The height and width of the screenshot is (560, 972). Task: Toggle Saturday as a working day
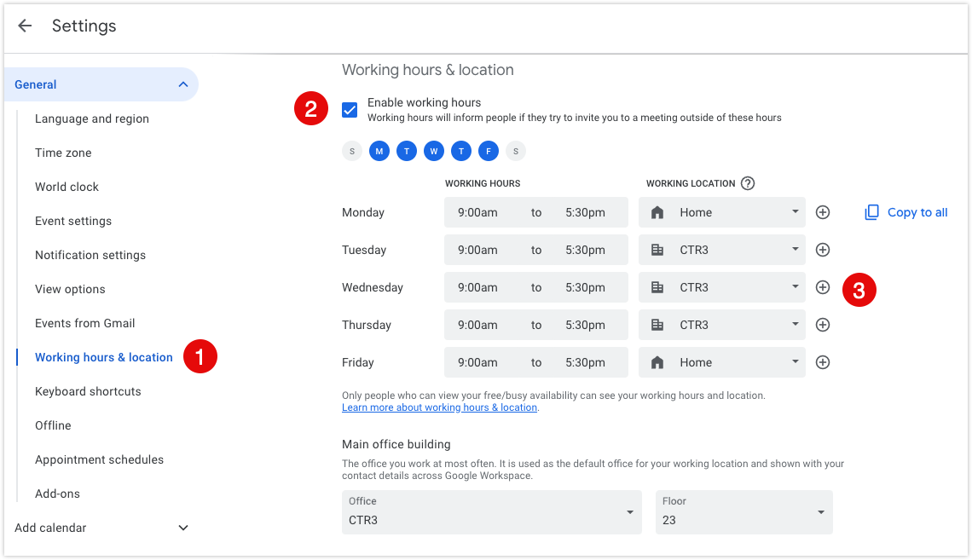[x=515, y=151]
